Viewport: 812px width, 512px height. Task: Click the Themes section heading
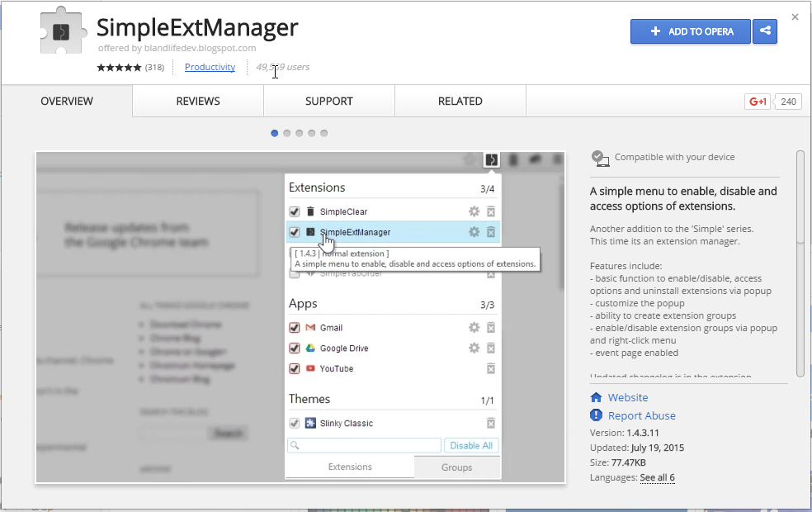(309, 399)
